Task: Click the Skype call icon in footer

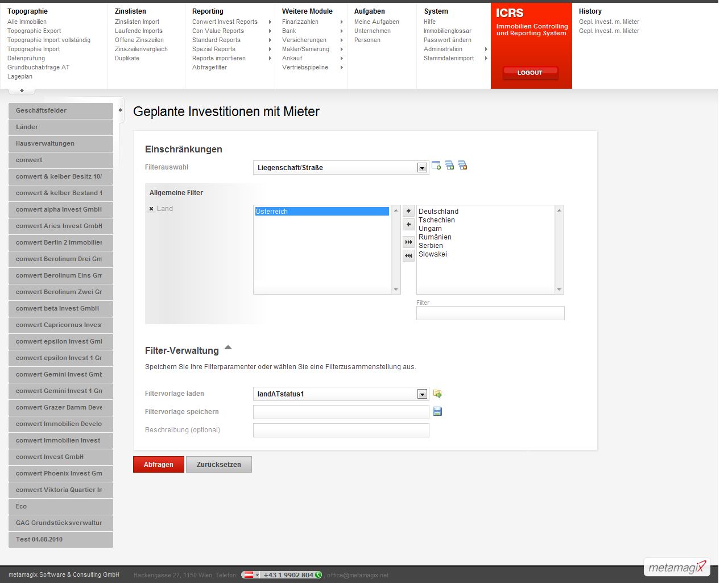Action: point(318,575)
